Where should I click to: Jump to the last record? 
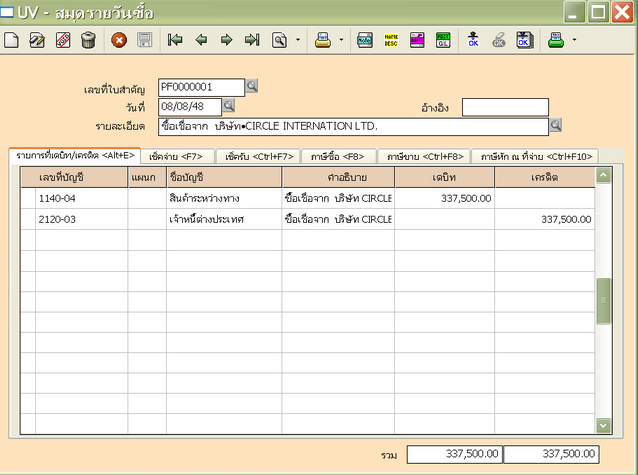(x=251, y=41)
